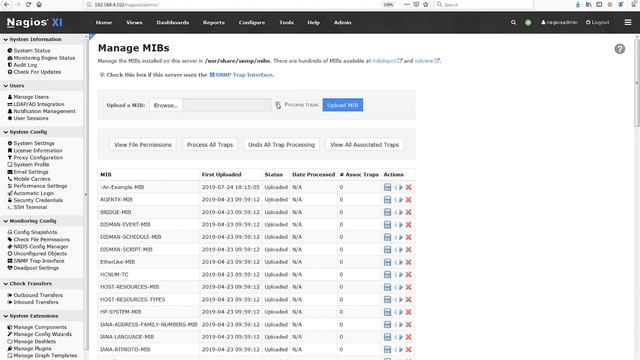
Task: Delete the -An-Example-MIB entry
Action: 408,187
